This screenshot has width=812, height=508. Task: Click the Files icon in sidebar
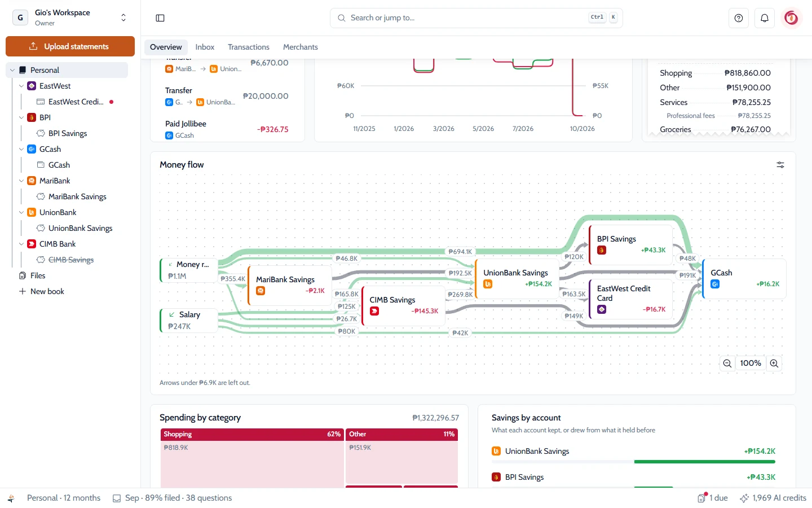pyautogui.click(x=23, y=275)
